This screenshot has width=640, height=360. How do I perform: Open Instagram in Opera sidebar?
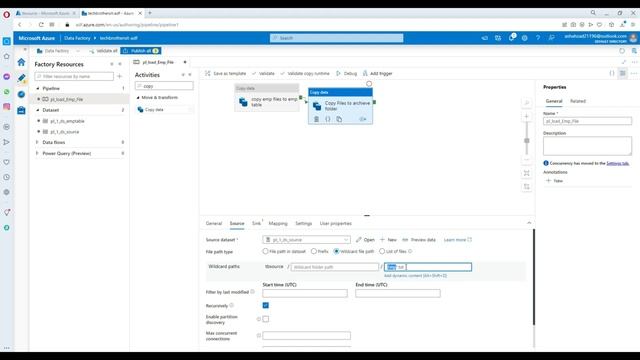tap(7, 107)
